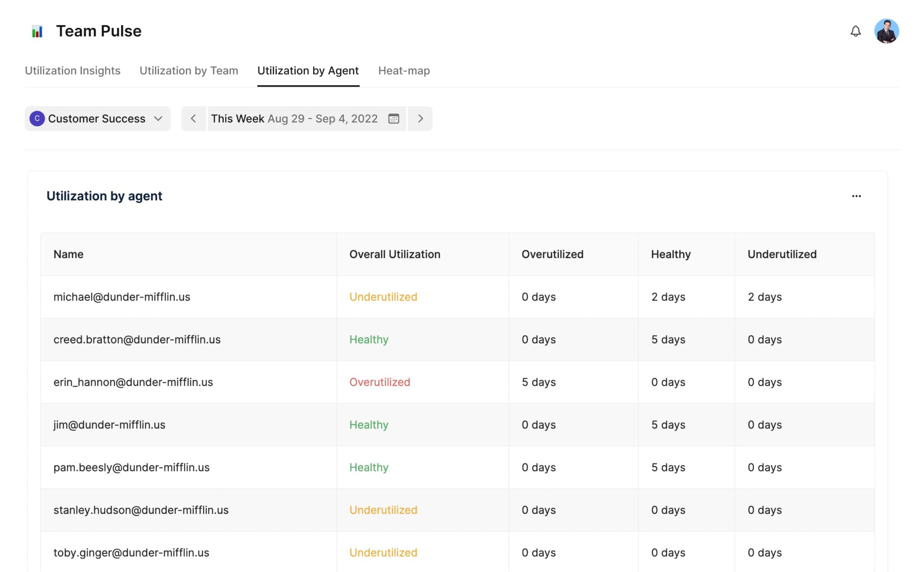Open the Heat-map tab
Image resolution: width=924 pixels, height=572 pixels.
pyautogui.click(x=404, y=71)
